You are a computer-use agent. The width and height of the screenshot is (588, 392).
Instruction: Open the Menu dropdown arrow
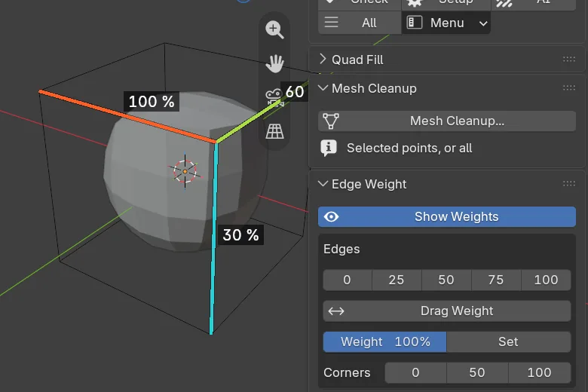tap(483, 23)
